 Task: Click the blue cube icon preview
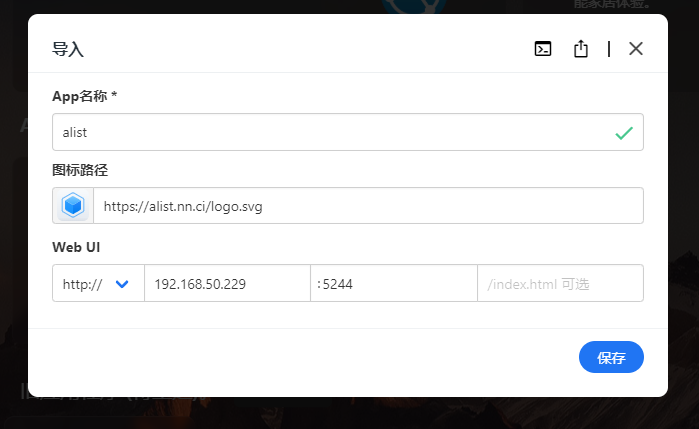[x=73, y=206]
